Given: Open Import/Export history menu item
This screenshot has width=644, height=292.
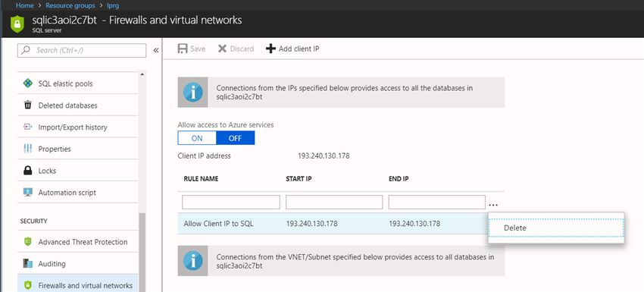Looking at the screenshot, I should click(78, 127).
